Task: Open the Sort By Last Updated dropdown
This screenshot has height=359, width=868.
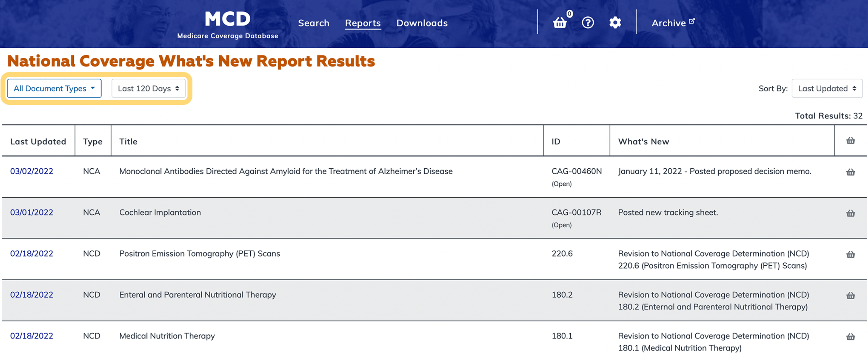Action: click(827, 88)
